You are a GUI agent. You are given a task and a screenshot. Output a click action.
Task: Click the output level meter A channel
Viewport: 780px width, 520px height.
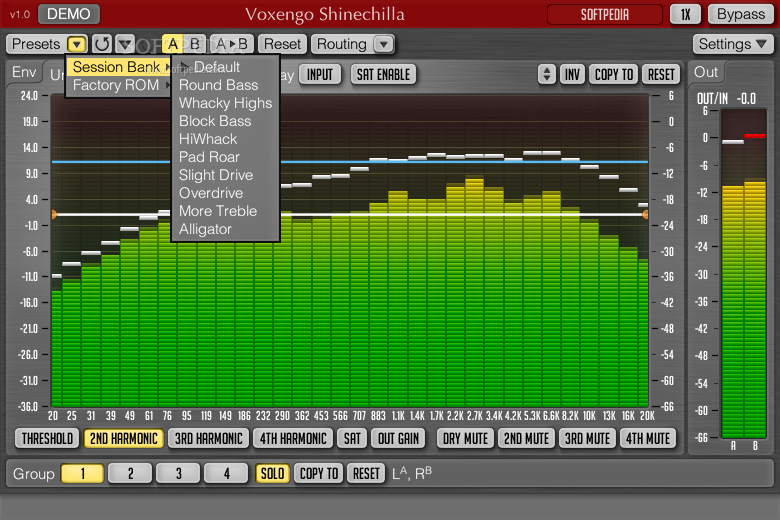733,275
